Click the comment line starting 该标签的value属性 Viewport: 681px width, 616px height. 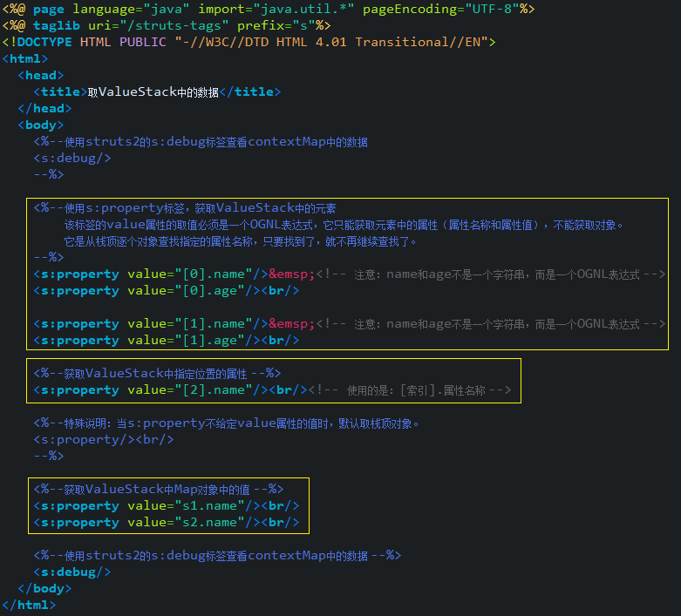coord(344,225)
